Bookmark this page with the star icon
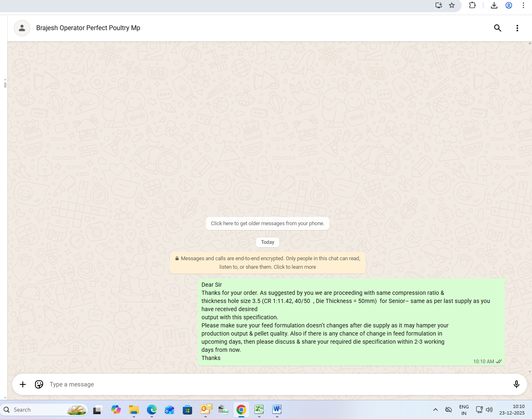The height and width of the screenshot is (419, 532). [x=452, y=5]
